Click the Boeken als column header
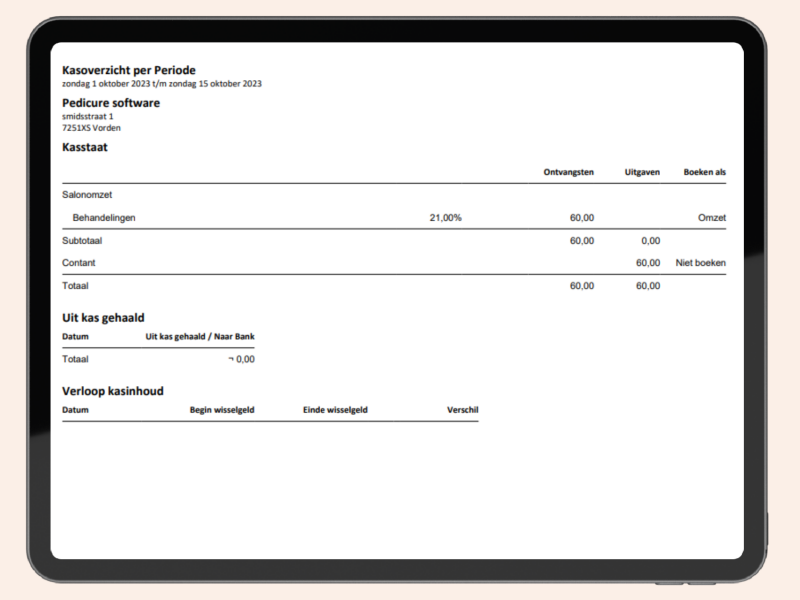 704,172
